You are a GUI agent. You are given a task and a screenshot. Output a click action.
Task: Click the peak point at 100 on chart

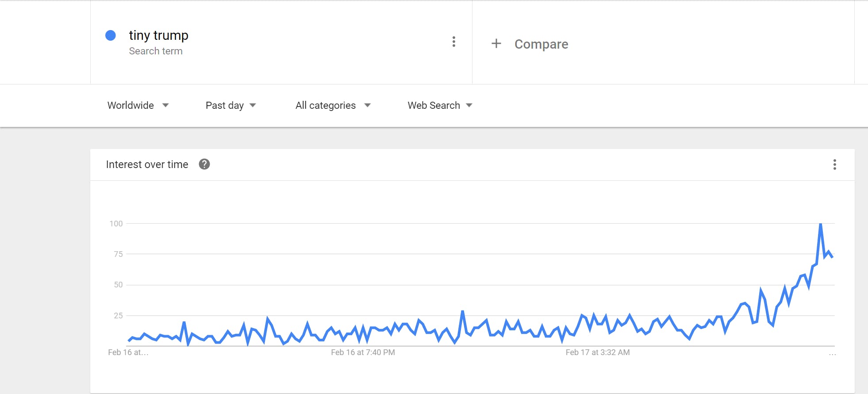[821, 224]
